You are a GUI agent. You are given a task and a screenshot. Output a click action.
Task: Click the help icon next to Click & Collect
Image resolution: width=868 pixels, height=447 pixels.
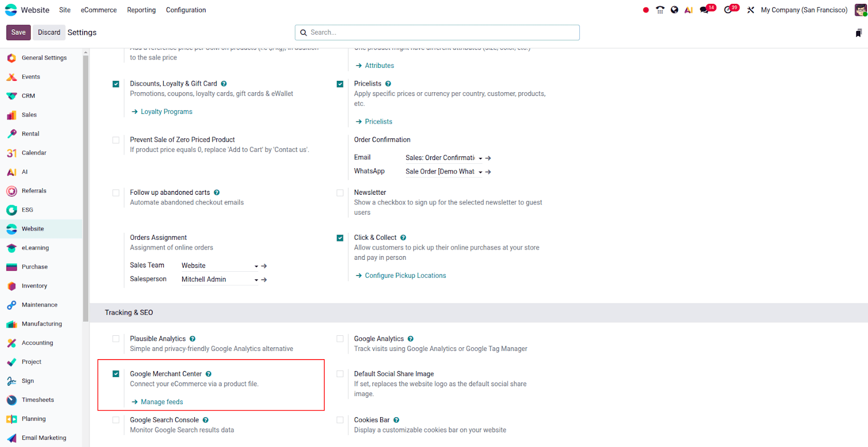point(403,238)
